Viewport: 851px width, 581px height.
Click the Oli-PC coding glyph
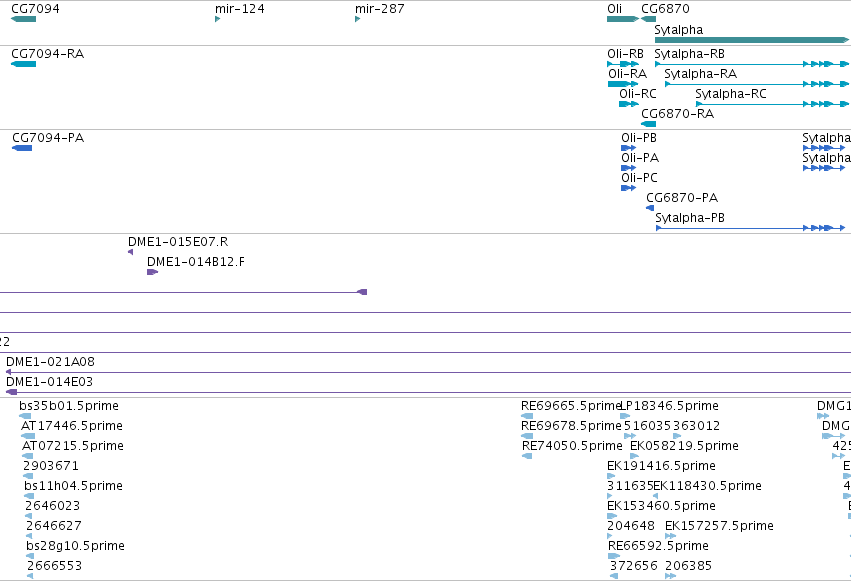tap(628, 188)
